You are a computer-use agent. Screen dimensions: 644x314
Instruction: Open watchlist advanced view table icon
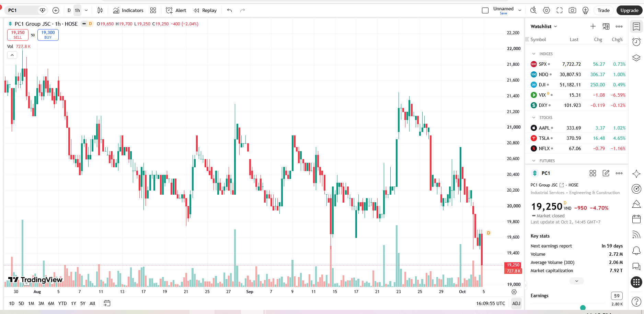point(606,26)
